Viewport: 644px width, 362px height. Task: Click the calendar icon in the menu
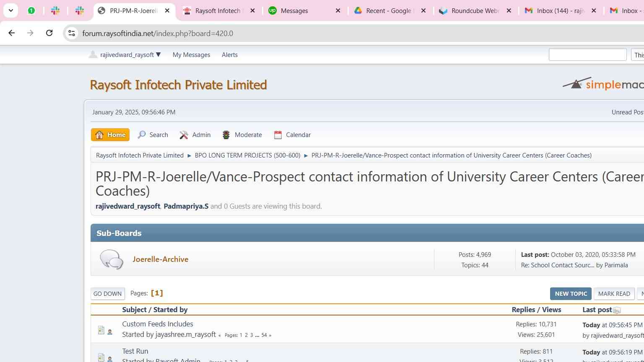pos(278,134)
